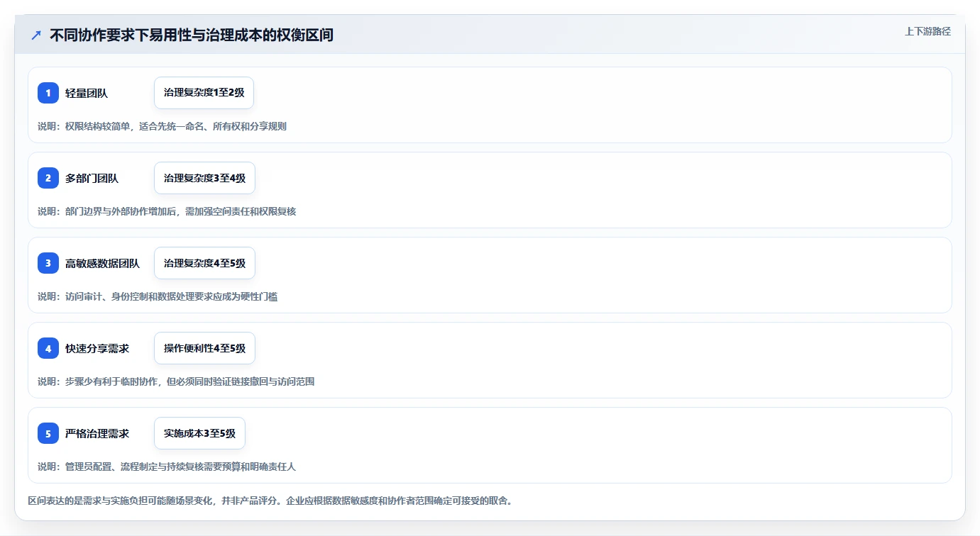The width and height of the screenshot is (980, 536).
Task: Click description starting 权限结构较简单
Action: point(162,126)
